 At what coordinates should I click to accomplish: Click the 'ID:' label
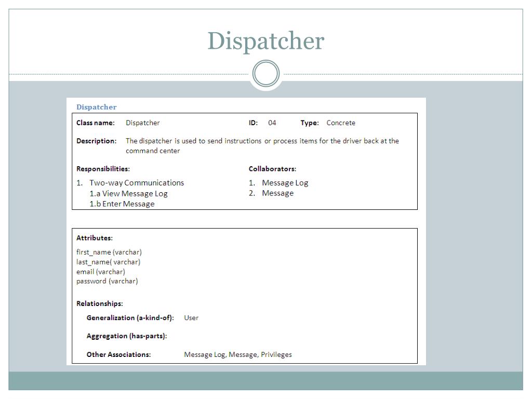[253, 123]
